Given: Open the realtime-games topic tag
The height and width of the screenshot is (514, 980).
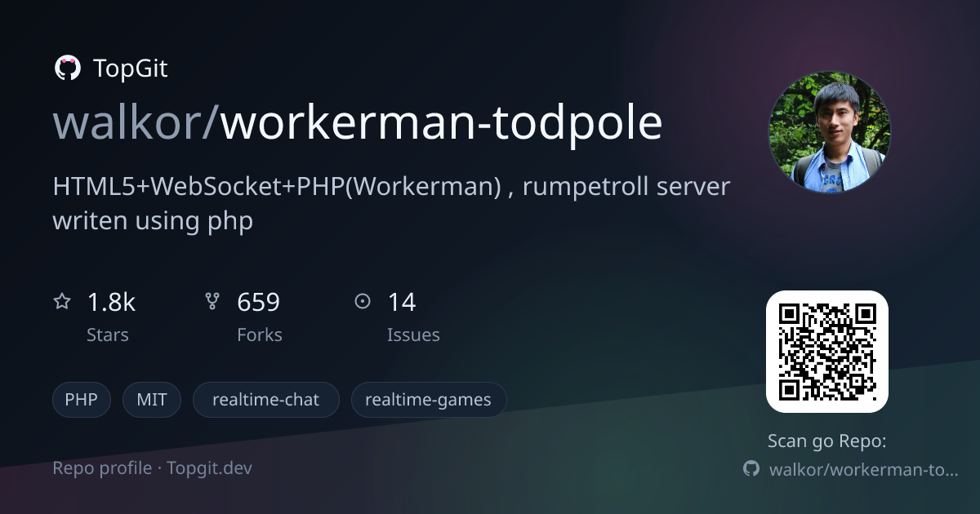Looking at the screenshot, I should click(x=428, y=400).
